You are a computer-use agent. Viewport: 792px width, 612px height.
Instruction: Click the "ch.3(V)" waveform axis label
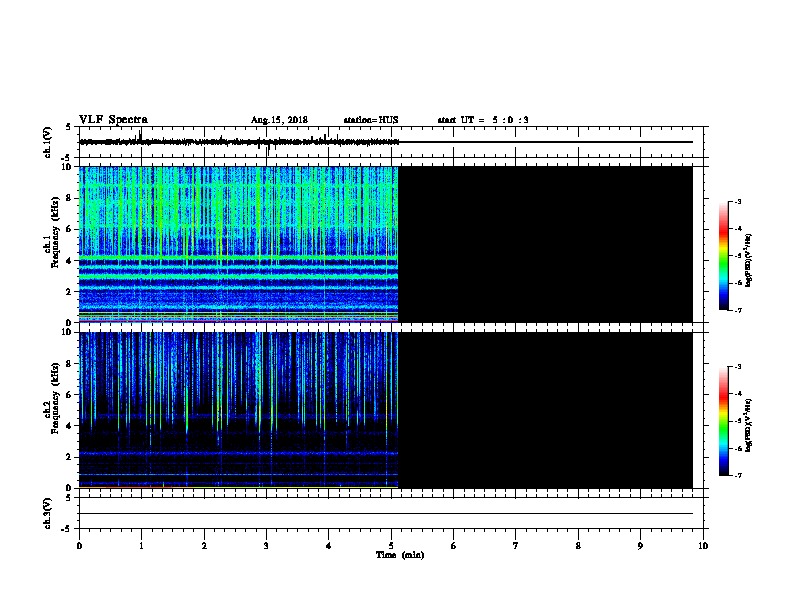coord(47,513)
